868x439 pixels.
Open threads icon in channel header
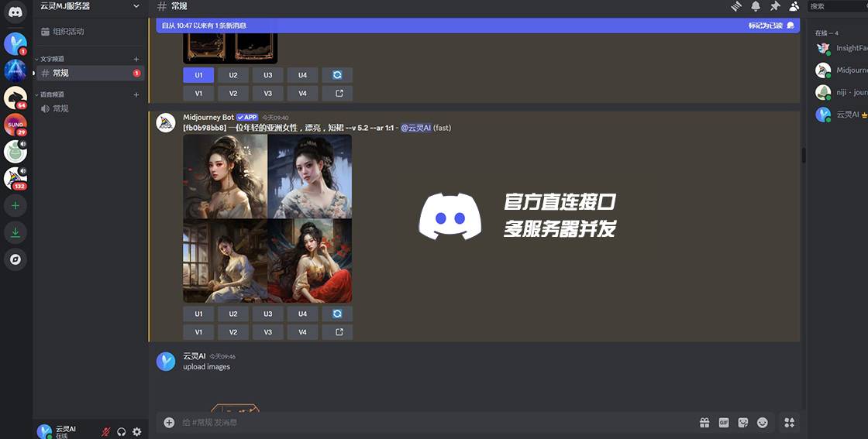736,6
